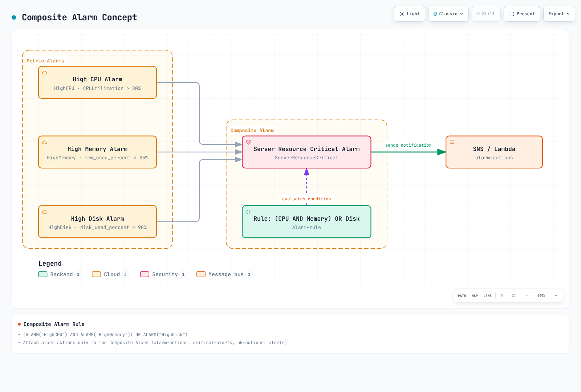581x392 pixels.
Task: Open the Classic style dropdown
Action: point(448,14)
